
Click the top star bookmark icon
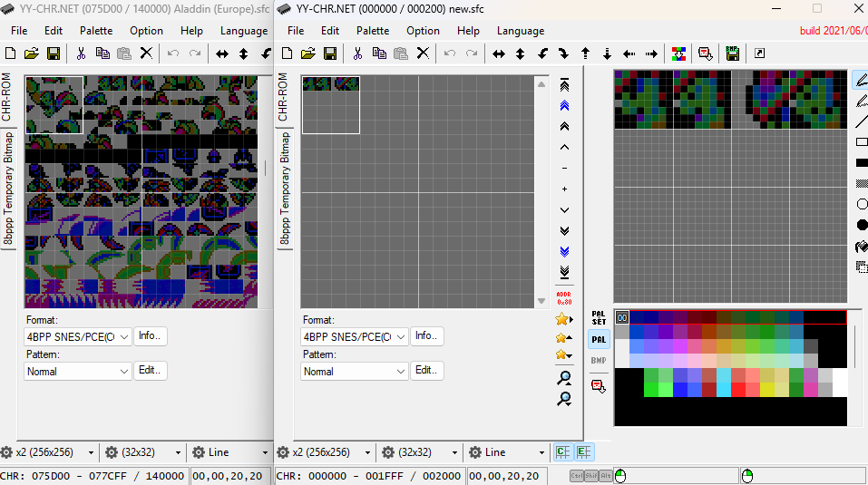[563, 319]
